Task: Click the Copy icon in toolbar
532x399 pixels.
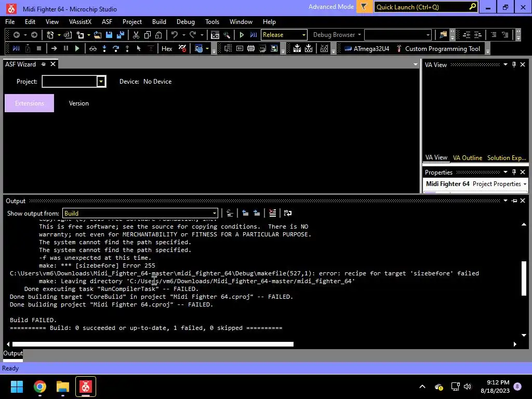Action: pos(148,35)
